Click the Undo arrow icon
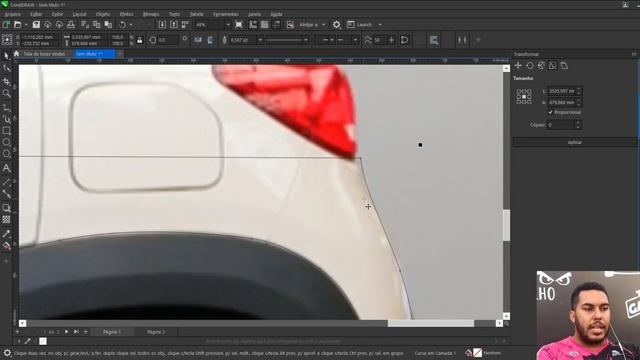The height and width of the screenshot is (360, 640). point(122,24)
